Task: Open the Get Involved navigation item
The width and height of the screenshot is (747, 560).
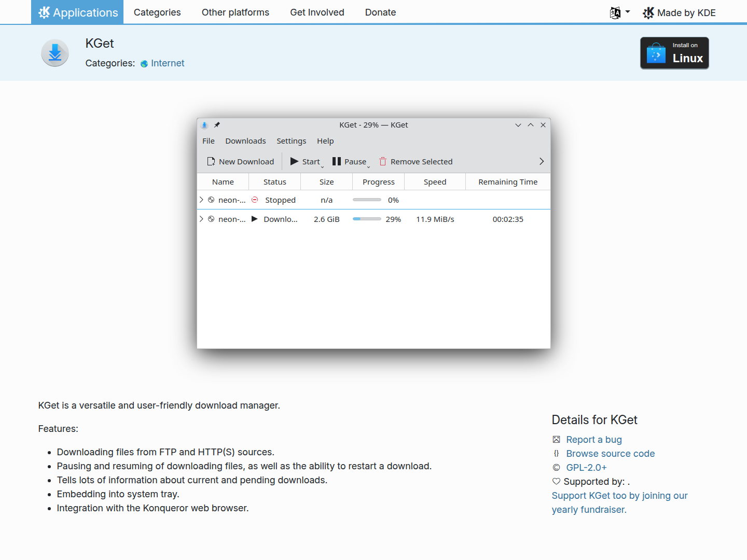Action: point(317,12)
